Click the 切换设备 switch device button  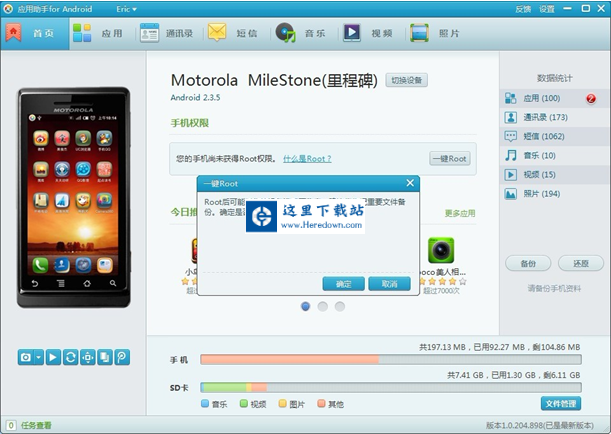pyautogui.click(x=406, y=80)
